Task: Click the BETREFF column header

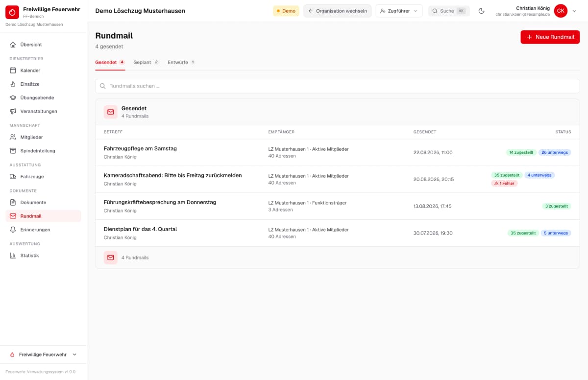Action: click(113, 132)
